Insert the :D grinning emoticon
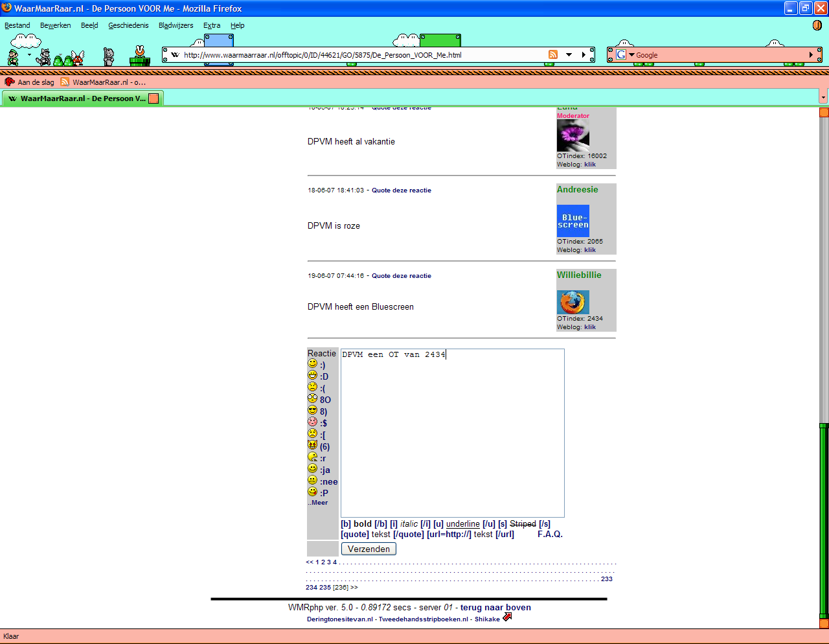The width and height of the screenshot is (829, 644). point(313,376)
